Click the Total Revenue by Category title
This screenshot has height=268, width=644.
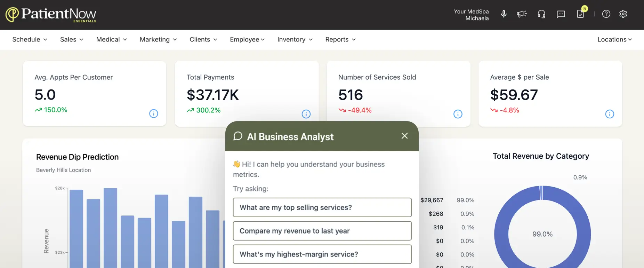pos(541,156)
